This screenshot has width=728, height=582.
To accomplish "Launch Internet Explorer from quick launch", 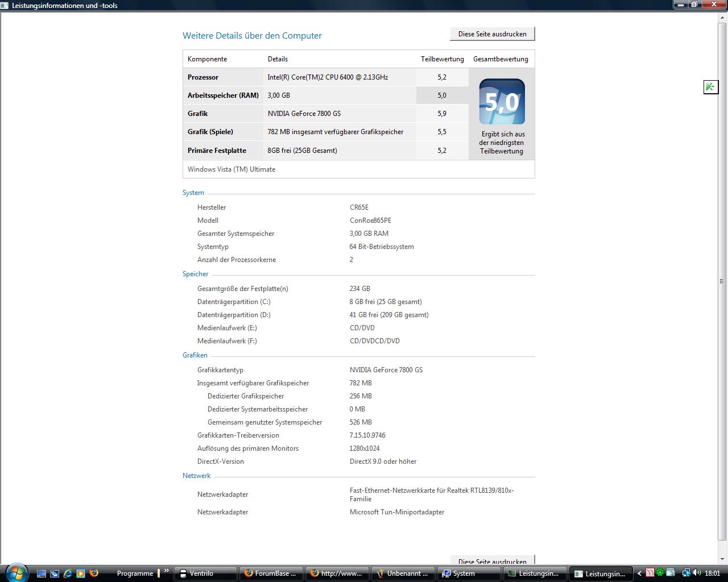I will pyautogui.click(x=68, y=573).
